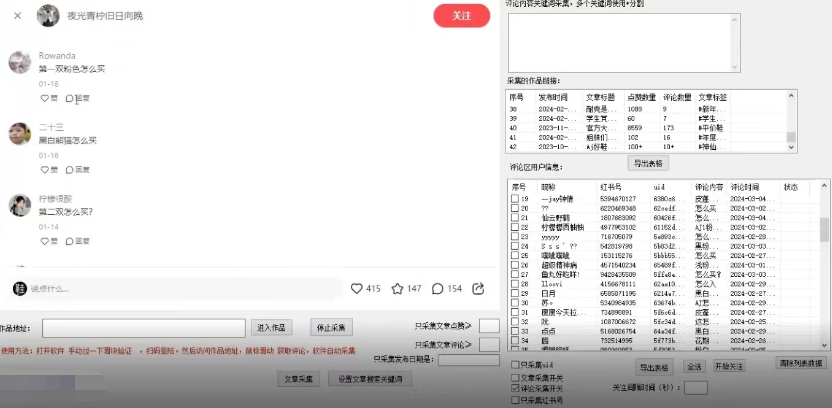Like Rowanda's comment with the heart icon
This screenshot has height=408, width=832.
(43, 98)
